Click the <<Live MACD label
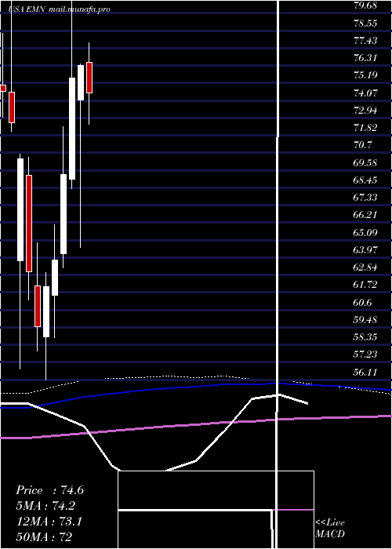The height and width of the screenshot is (549, 392). [x=330, y=529]
